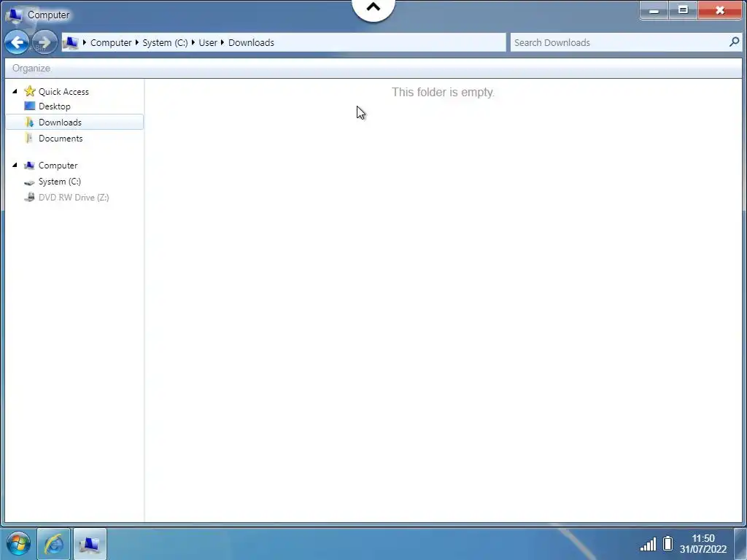
Task: Click the clock showing 11:50
Action: point(703,538)
